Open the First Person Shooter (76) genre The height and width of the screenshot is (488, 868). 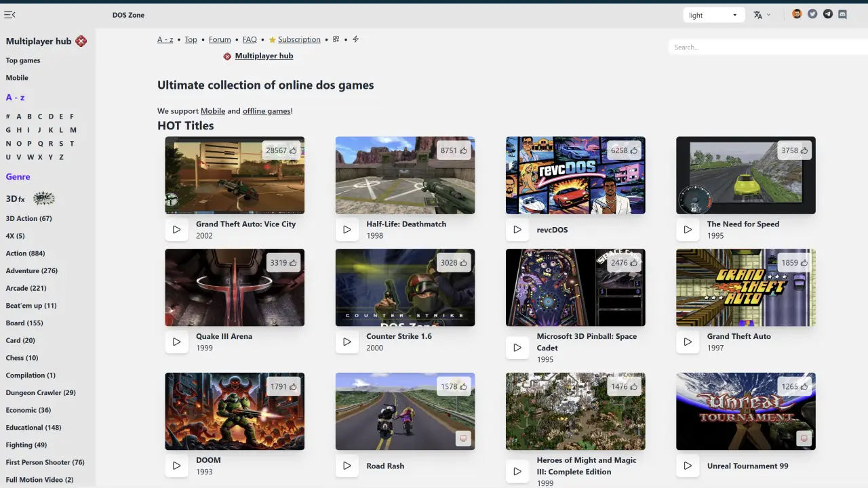tap(45, 462)
